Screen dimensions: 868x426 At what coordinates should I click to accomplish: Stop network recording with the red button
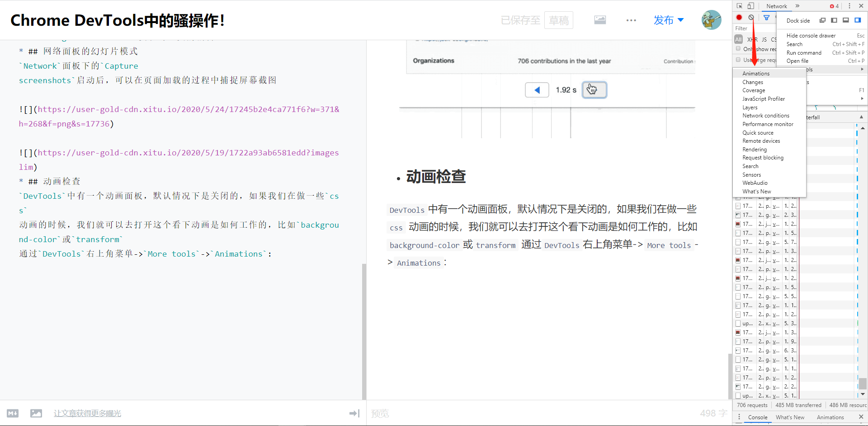click(x=739, y=18)
